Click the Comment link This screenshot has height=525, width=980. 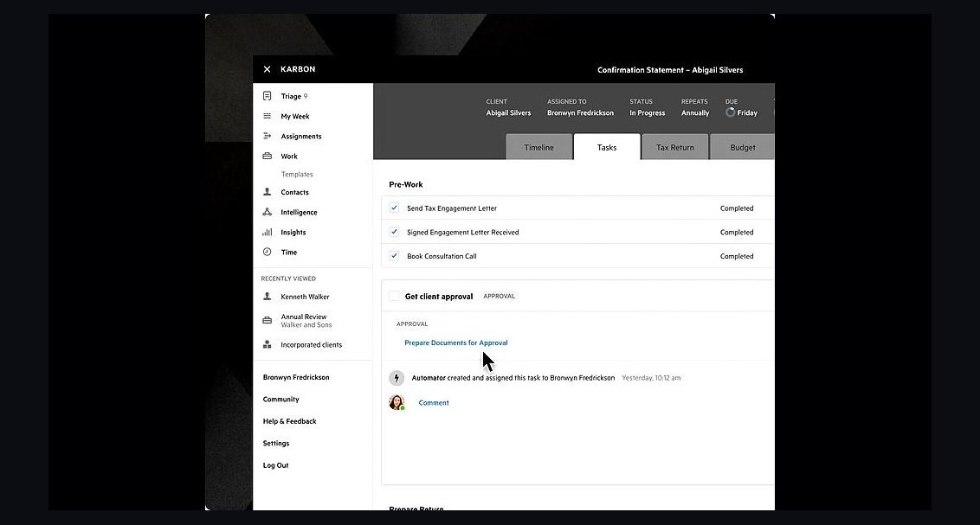(x=434, y=403)
